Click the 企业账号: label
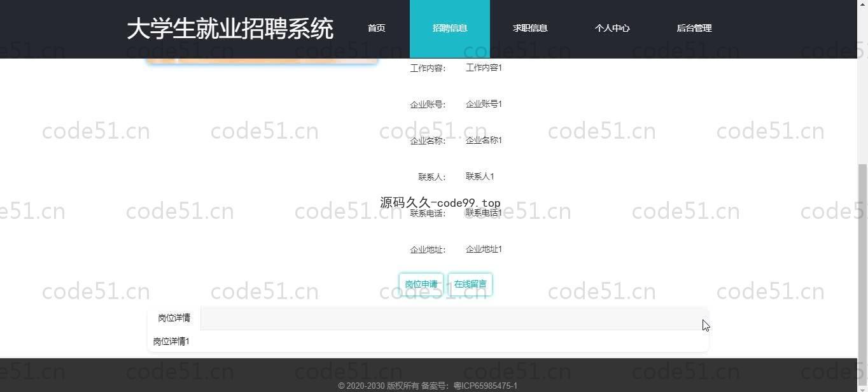The width and height of the screenshot is (868, 392). click(x=428, y=104)
